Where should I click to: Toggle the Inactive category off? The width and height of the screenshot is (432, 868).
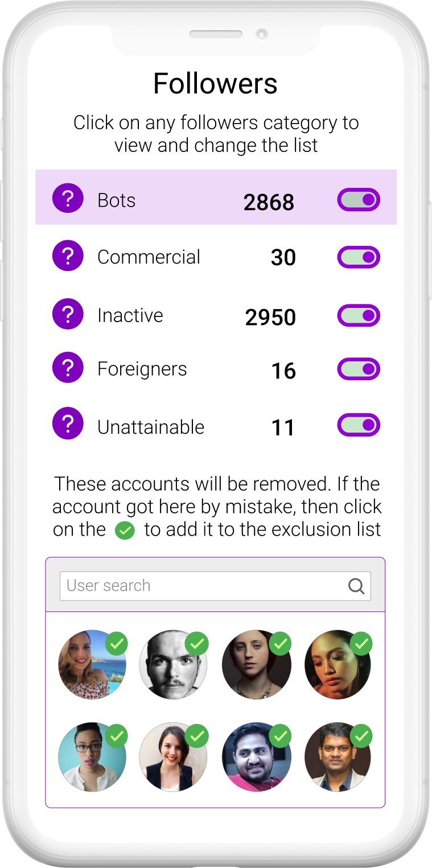click(x=358, y=315)
